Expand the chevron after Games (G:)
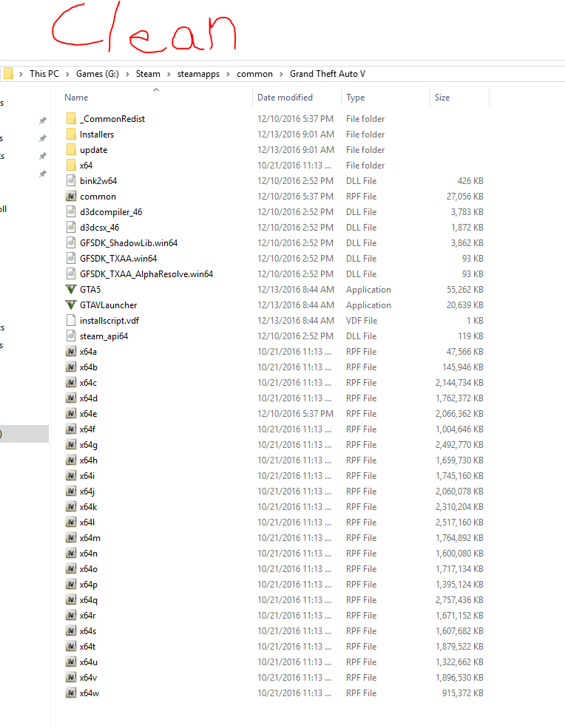Viewport: 565px width, 728px height. pos(127,75)
